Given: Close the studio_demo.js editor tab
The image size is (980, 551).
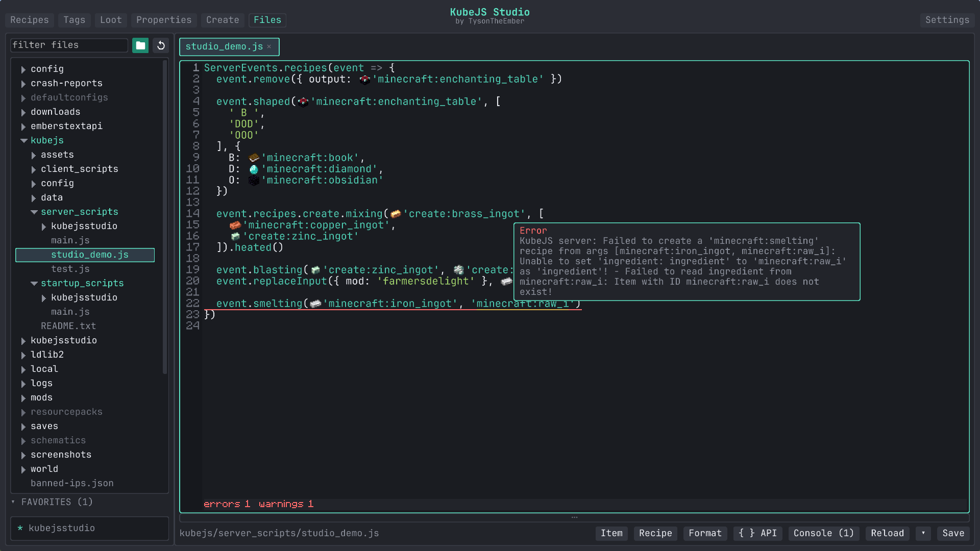Looking at the screenshot, I should coord(269,46).
